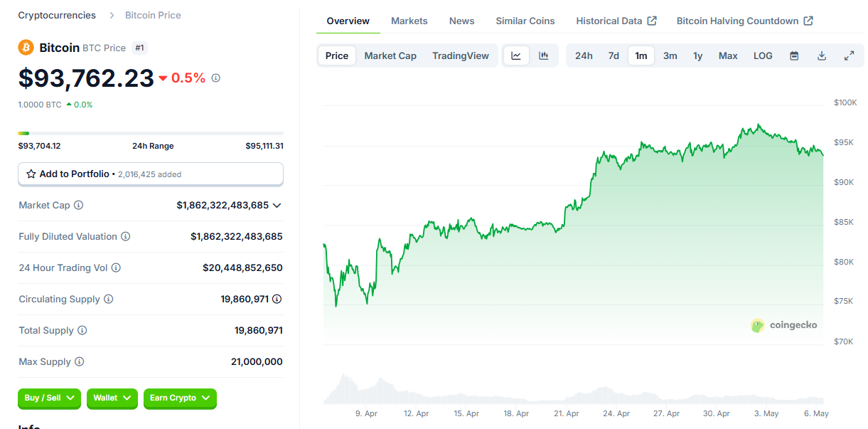The width and height of the screenshot is (868, 429).
Task: Click the 21. Apr date axis label
Action: coord(566,413)
